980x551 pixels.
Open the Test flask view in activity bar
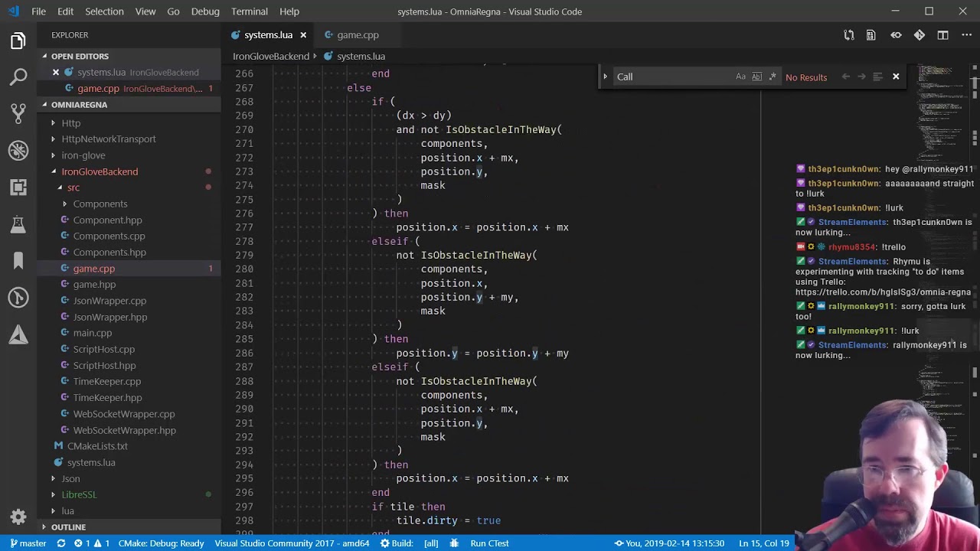tap(18, 224)
